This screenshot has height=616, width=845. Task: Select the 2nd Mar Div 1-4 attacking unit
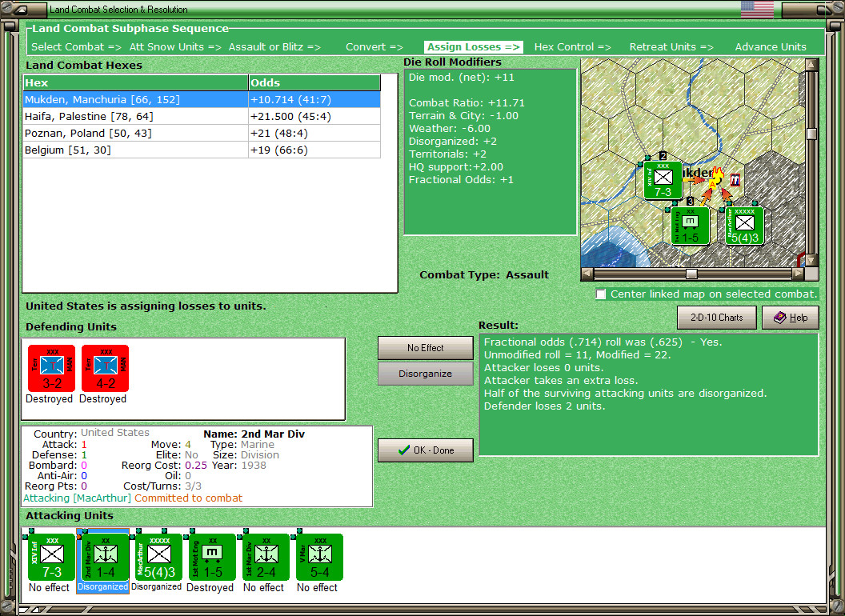(105, 558)
